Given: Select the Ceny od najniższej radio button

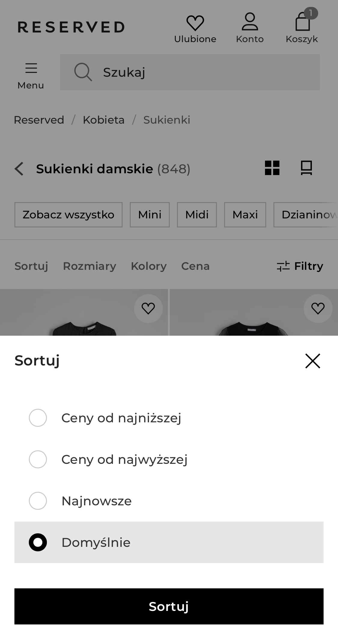Looking at the screenshot, I should coord(38,418).
